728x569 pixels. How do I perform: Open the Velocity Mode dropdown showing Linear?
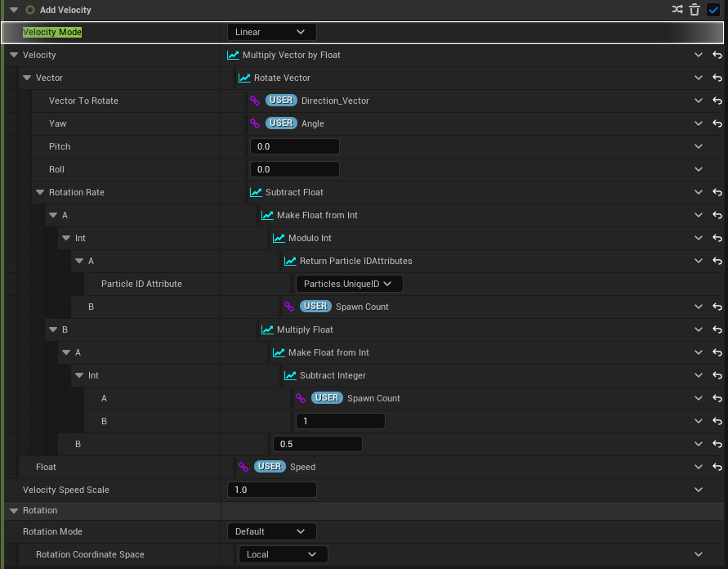[271, 31]
